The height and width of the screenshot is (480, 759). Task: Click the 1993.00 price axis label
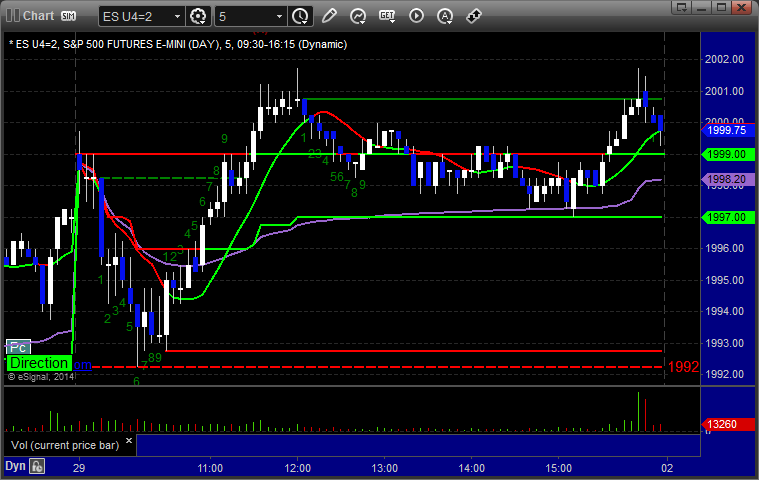(724, 343)
